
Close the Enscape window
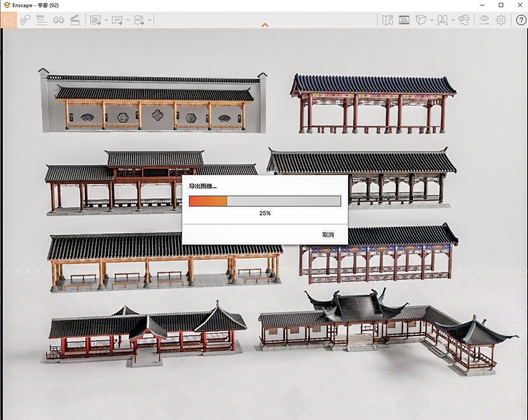(520, 5)
